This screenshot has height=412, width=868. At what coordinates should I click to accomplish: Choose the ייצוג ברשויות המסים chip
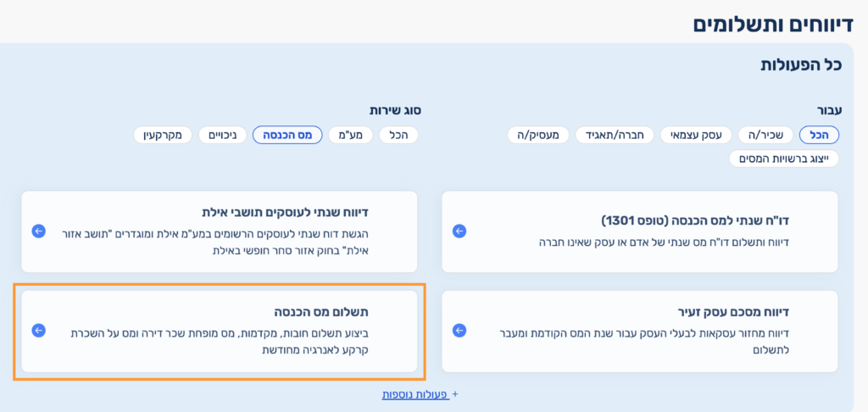coord(784,159)
